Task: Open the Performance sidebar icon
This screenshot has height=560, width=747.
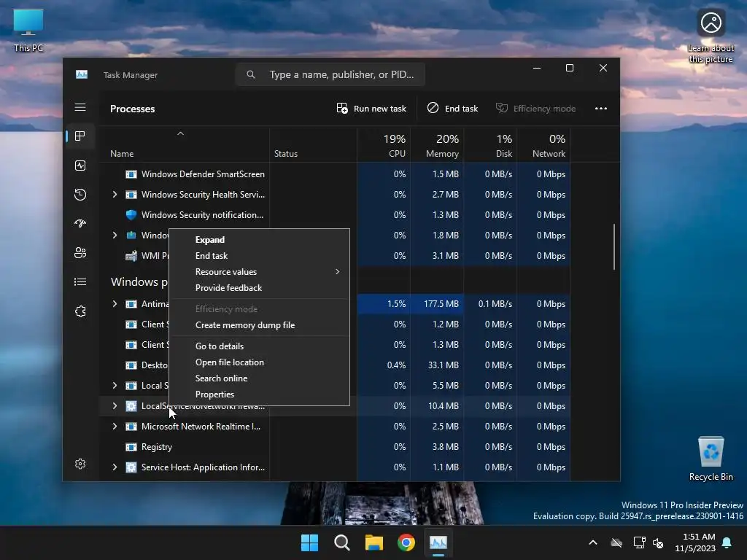Action: 80,166
